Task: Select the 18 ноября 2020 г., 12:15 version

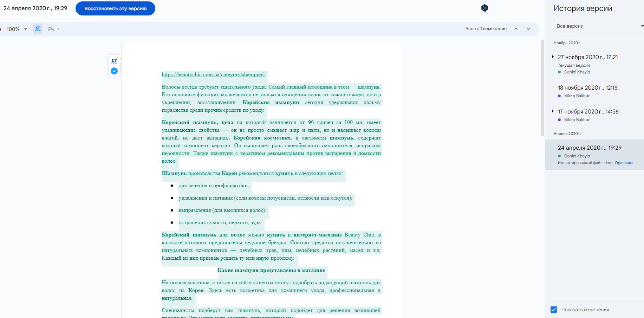Action: pyautogui.click(x=587, y=88)
